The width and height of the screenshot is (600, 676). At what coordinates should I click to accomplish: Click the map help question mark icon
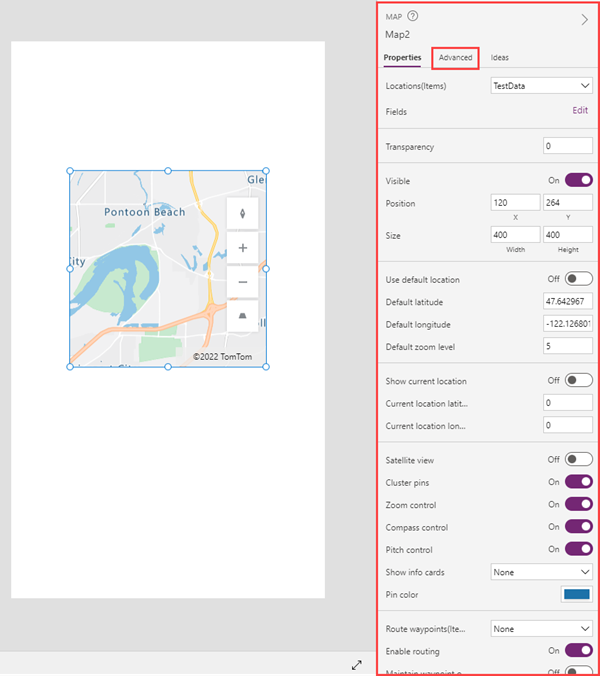coord(412,16)
